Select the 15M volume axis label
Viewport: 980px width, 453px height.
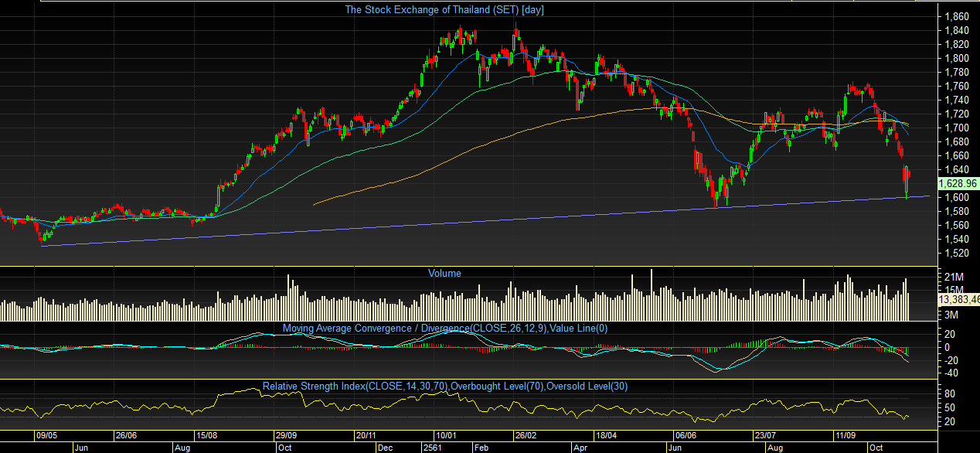point(954,290)
